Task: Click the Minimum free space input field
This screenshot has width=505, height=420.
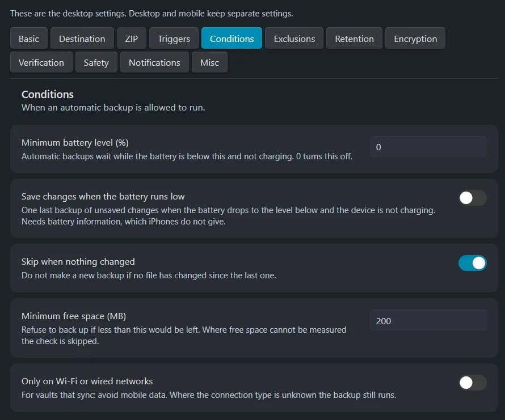Action: (428, 321)
